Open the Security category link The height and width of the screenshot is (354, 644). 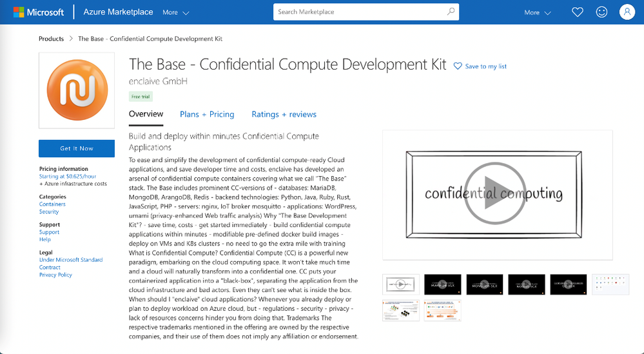pos(49,211)
